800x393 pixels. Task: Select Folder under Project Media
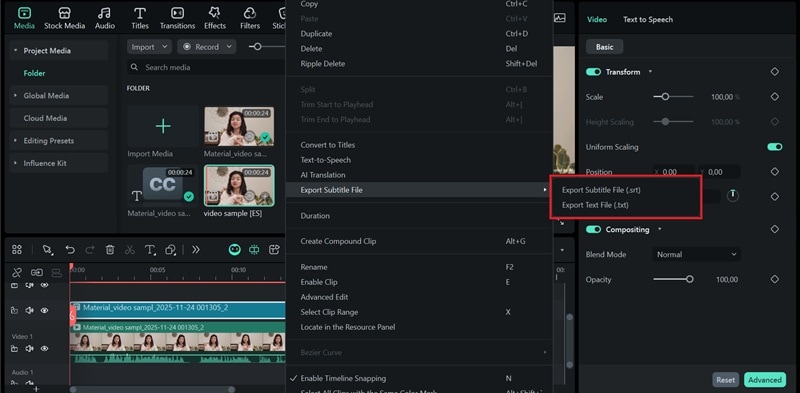coord(34,73)
